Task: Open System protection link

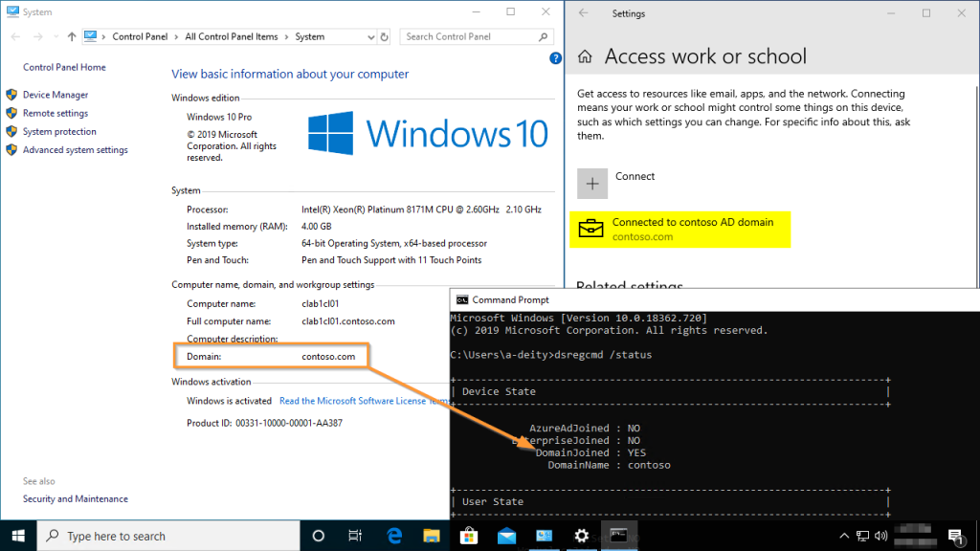Action: point(59,132)
